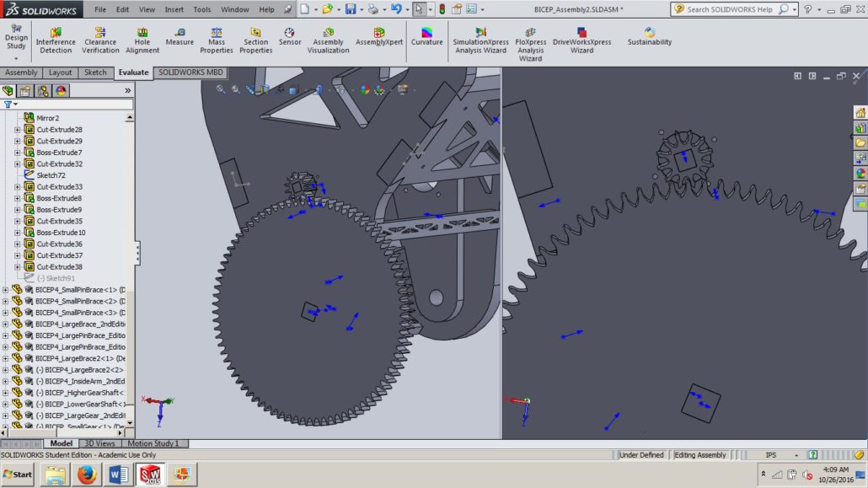Image resolution: width=868 pixels, height=488 pixels.
Task: Expand the Cut-Extrude28 feature
Action: 18,129
